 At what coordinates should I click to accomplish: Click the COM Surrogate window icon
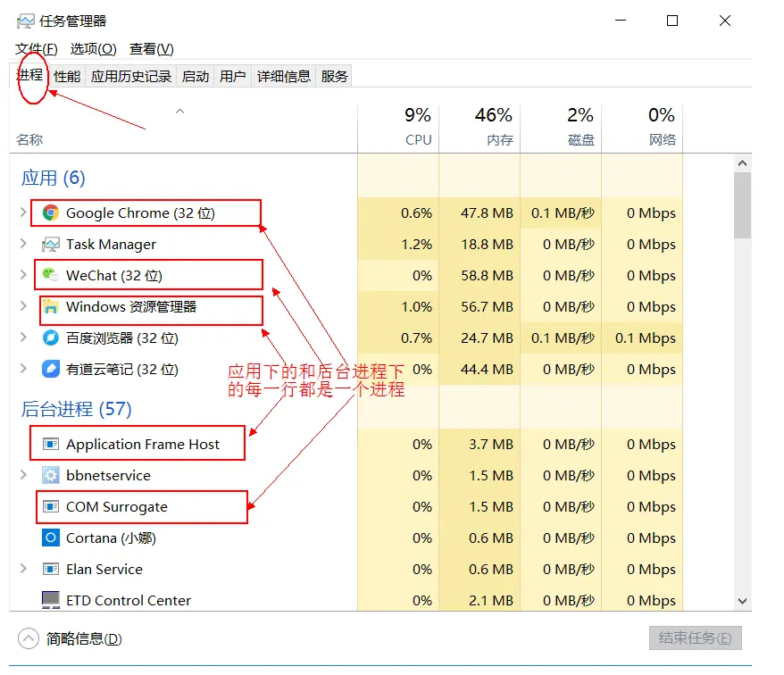click(x=53, y=506)
